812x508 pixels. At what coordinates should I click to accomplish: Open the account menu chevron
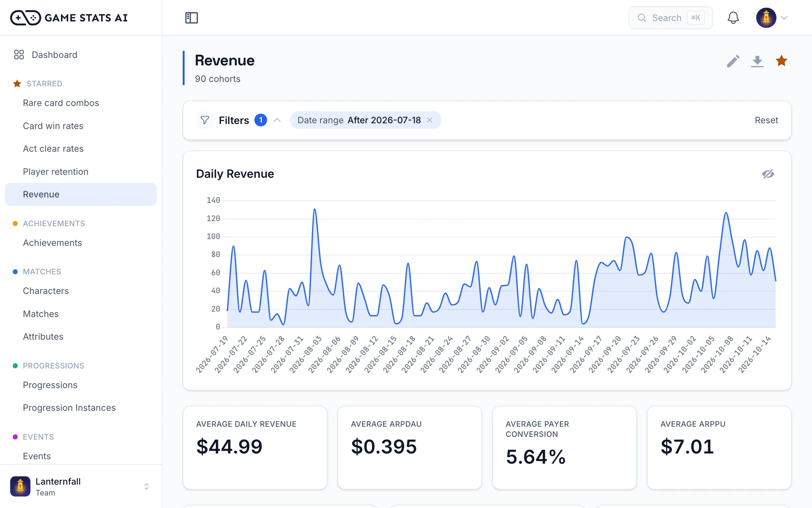tap(784, 18)
